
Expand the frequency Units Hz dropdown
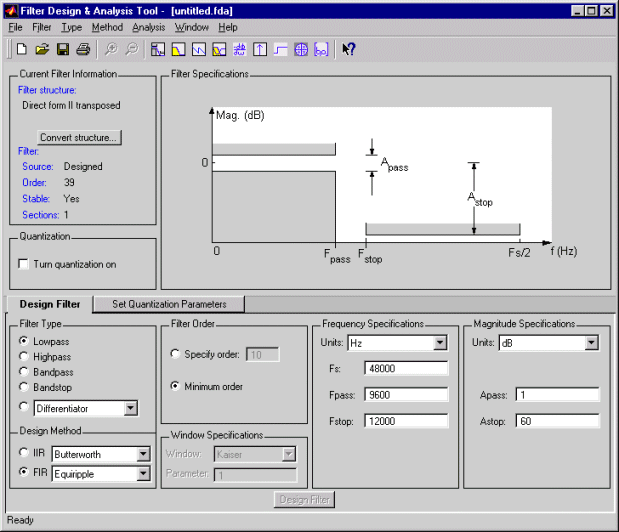coord(440,343)
